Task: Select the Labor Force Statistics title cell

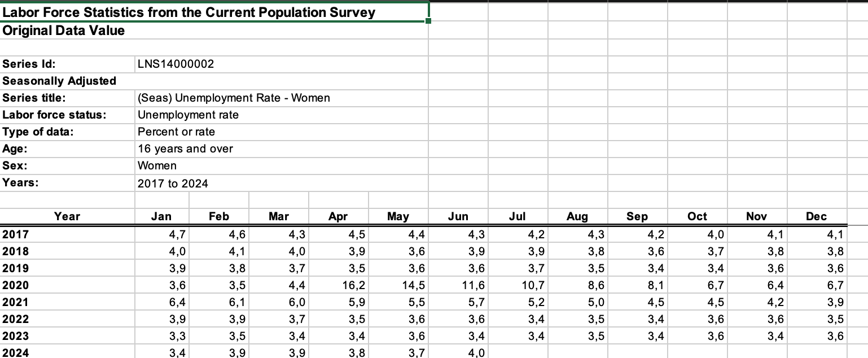Action: tap(190, 12)
